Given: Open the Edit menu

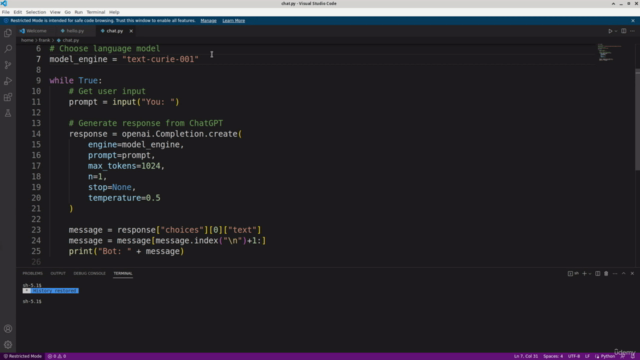Looking at the screenshot, I should [18, 12].
